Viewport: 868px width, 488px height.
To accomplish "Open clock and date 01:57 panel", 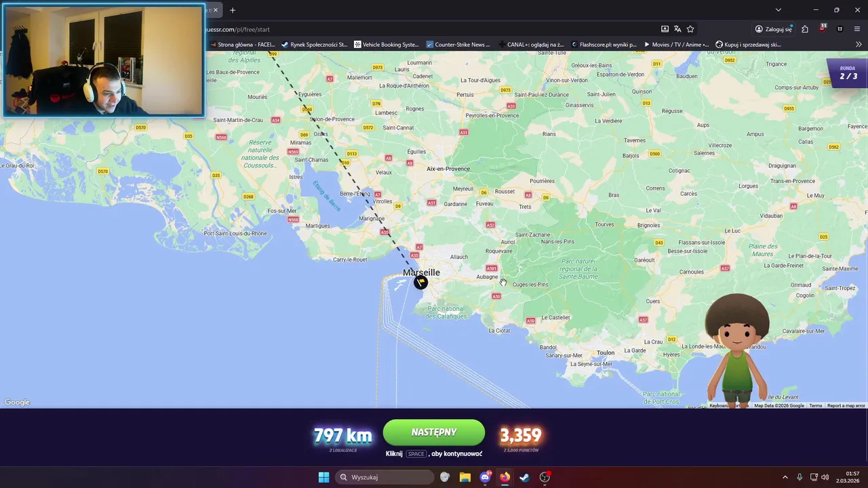I will pos(848,477).
